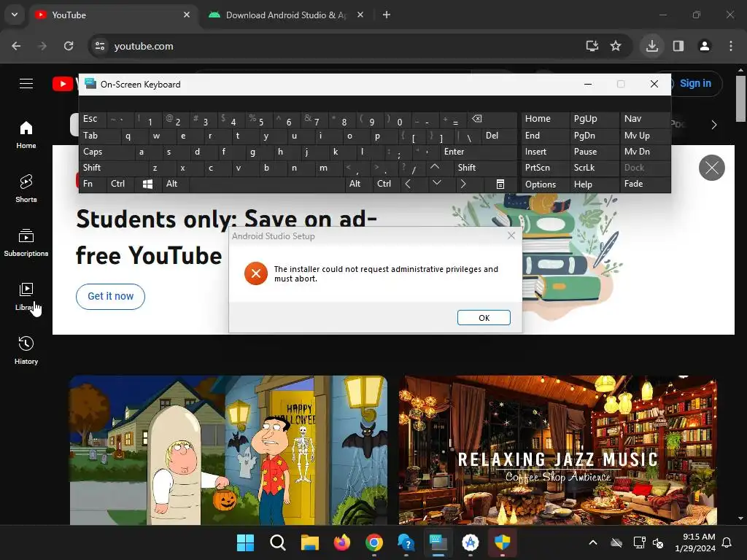
Task: Click Help key on On-Screen Keyboard
Action: (x=595, y=184)
